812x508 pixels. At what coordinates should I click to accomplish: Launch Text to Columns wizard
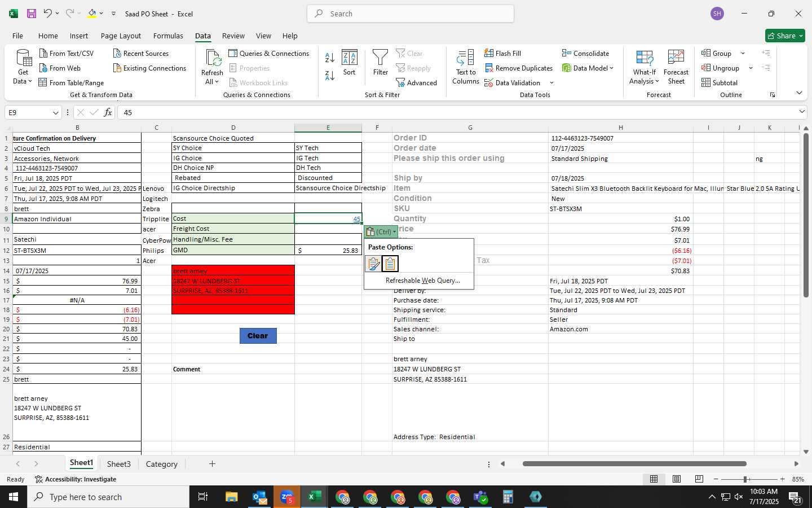466,67
